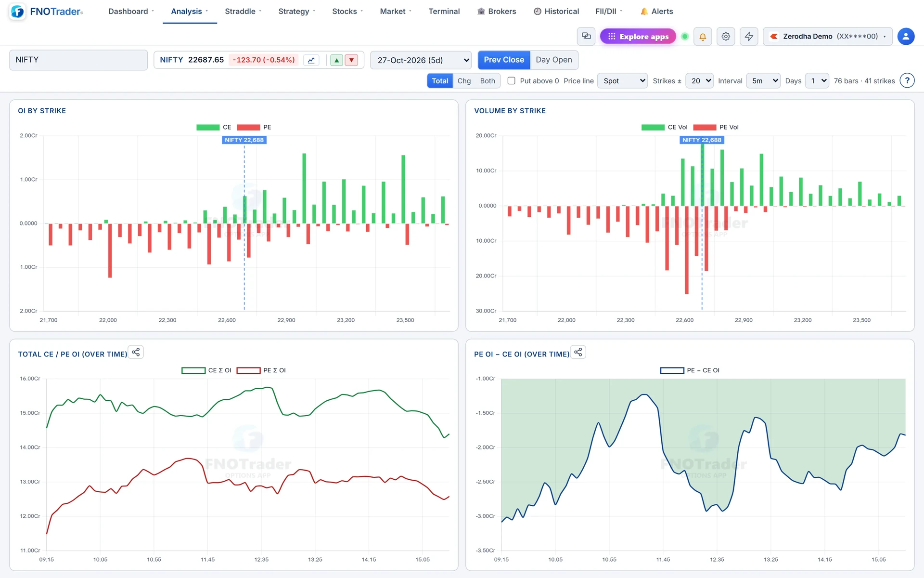This screenshot has height=578, width=924.
Task: Go to the Historical page
Action: [x=556, y=11]
